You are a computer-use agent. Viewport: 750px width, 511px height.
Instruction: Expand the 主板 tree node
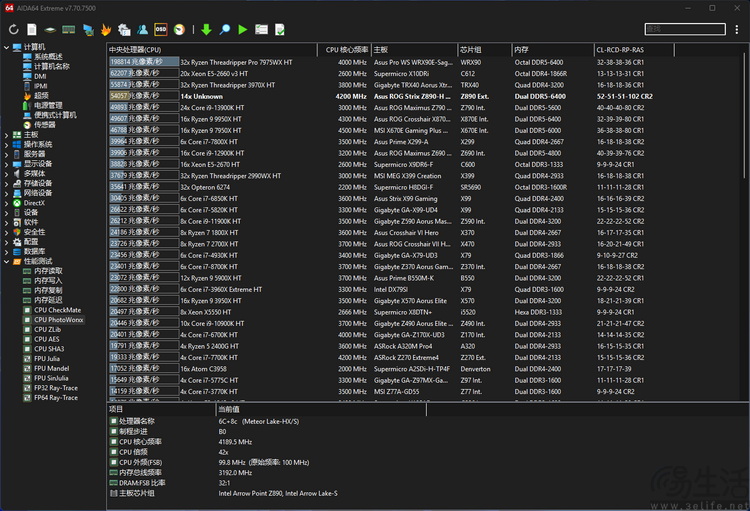pyautogui.click(x=6, y=135)
